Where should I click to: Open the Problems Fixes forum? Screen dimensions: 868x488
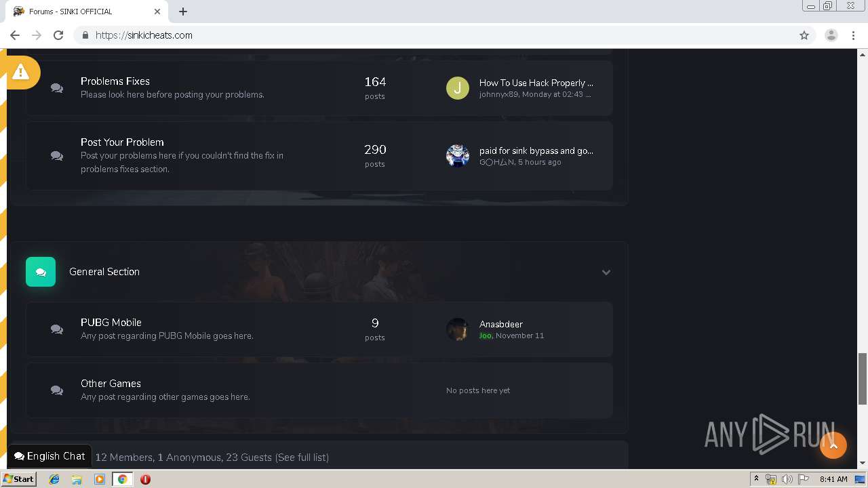[x=115, y=81]
